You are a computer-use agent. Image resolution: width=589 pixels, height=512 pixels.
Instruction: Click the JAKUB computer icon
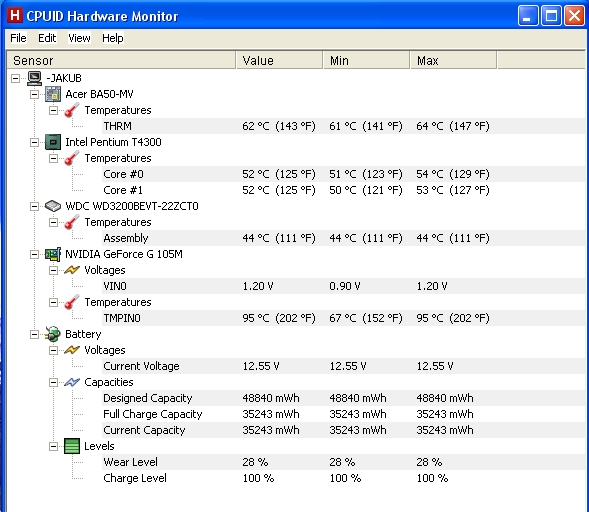pyautogui.click(x=34, y=78)
